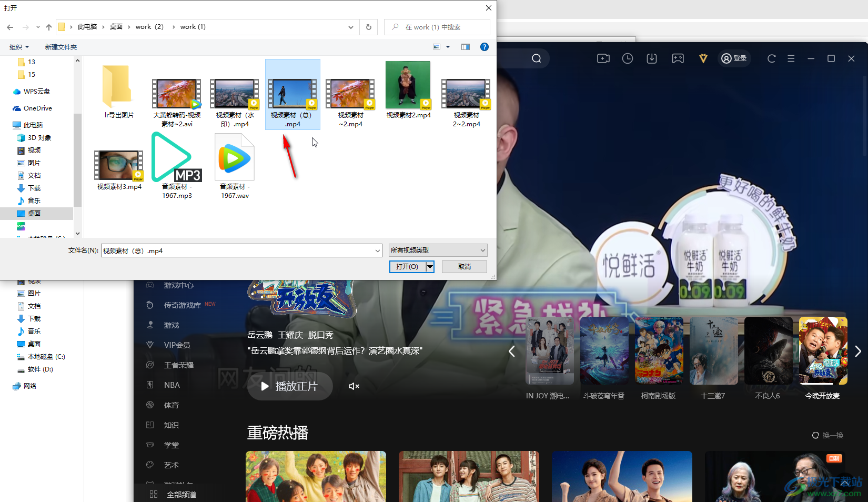Select file 音频素材 - 1967.wav

[235, 165]
